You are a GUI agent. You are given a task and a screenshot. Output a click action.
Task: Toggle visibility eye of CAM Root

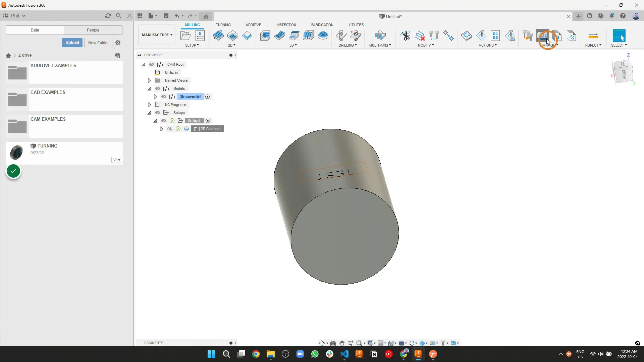[x=152, y=64]
